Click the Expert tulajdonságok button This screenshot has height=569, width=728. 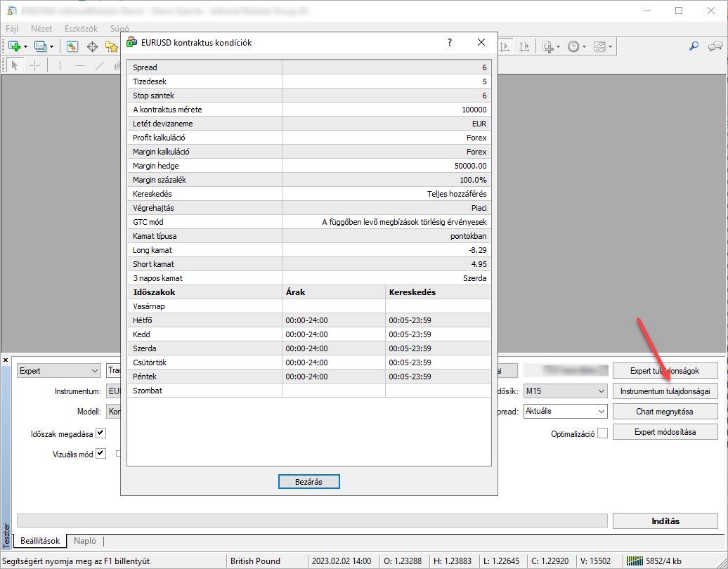pos(665,371)
